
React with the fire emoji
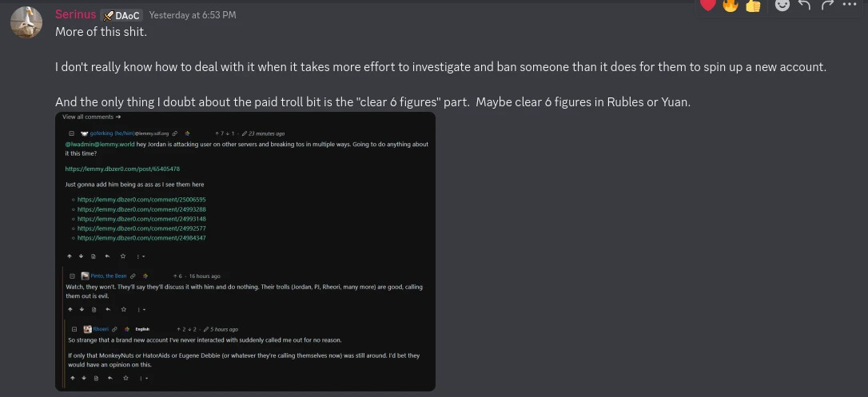(731, 5)
